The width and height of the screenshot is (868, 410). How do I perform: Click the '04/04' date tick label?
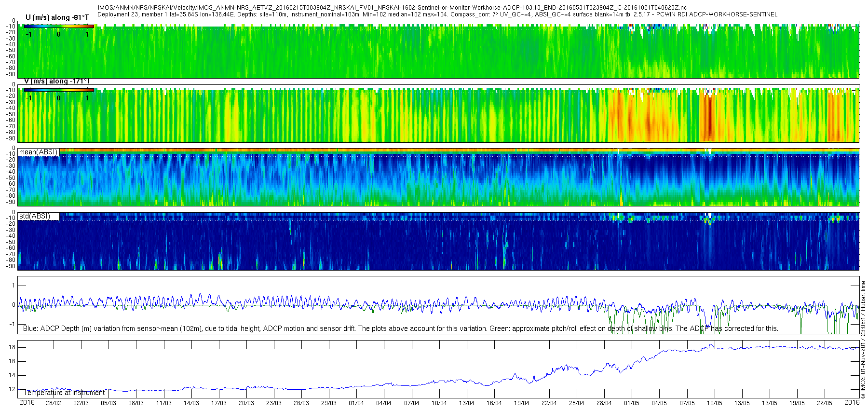point(384,403)
